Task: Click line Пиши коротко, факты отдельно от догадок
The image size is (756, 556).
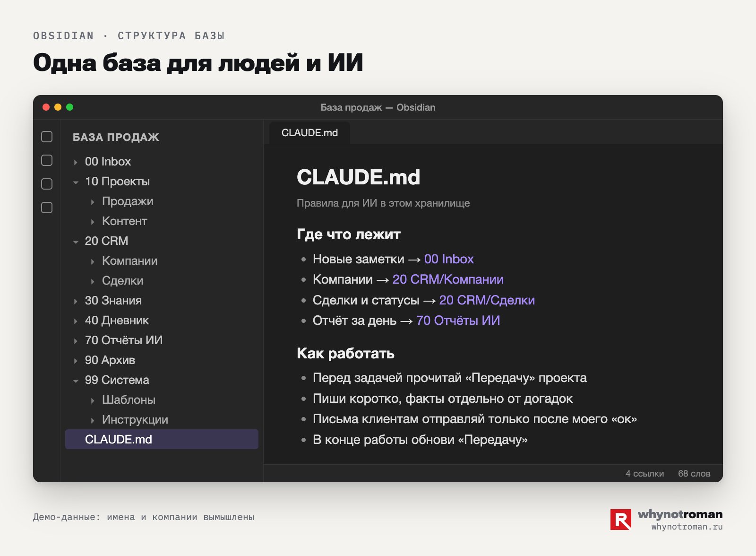Action: tap(443, 399)
